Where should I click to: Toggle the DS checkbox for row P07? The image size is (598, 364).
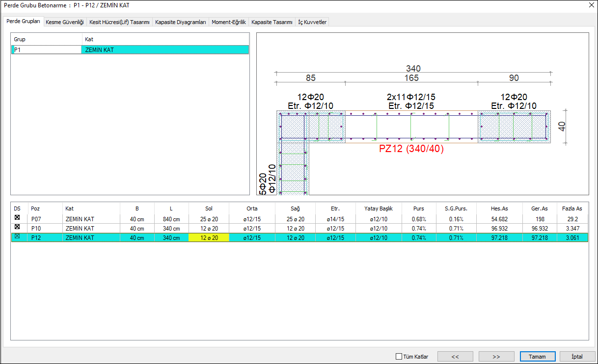point(17,218)
